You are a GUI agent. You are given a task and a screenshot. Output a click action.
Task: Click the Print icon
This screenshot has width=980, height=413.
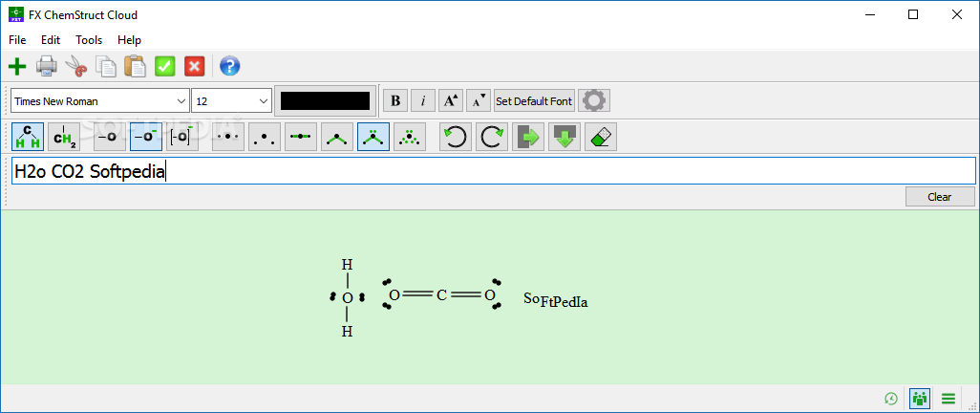[x=47, y=66]
